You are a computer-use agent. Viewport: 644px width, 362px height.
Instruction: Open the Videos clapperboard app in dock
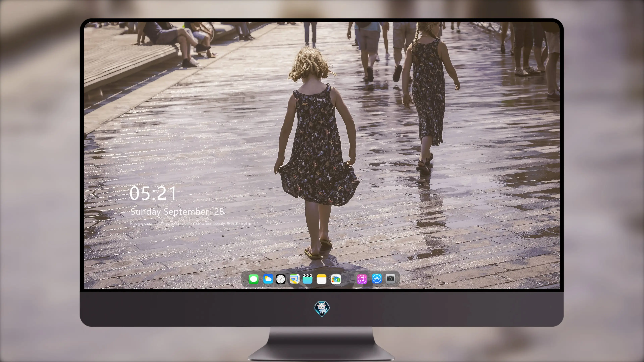(x=308, y=279)
